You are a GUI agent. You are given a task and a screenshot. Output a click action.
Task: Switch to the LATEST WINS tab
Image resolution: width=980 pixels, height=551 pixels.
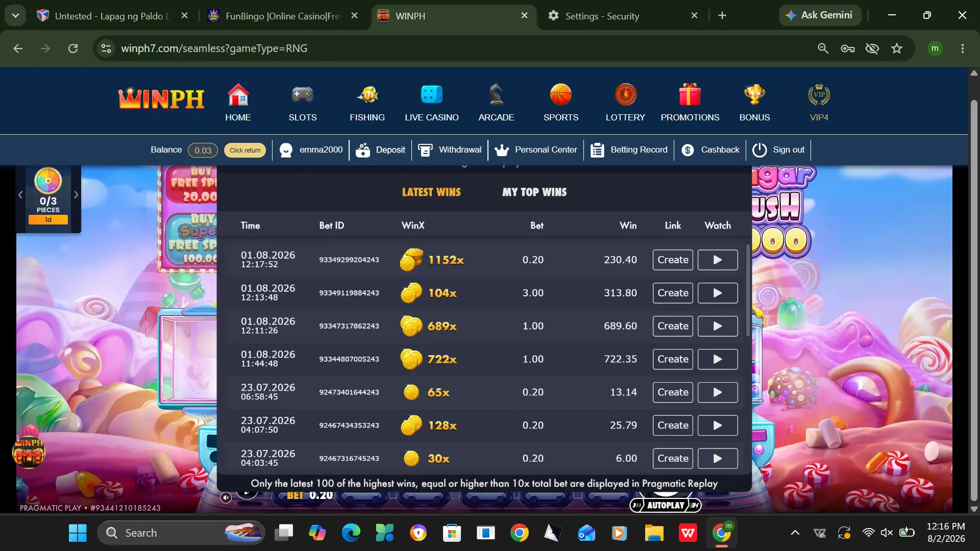(431, 192)
